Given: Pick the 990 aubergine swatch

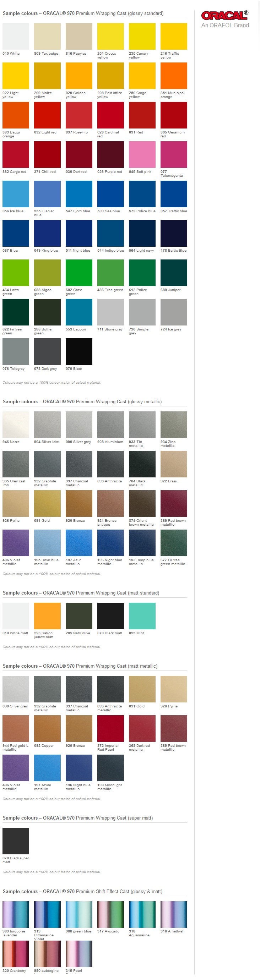Looking at the screenshot, I should pyautogui.click(x=47, y=954).
